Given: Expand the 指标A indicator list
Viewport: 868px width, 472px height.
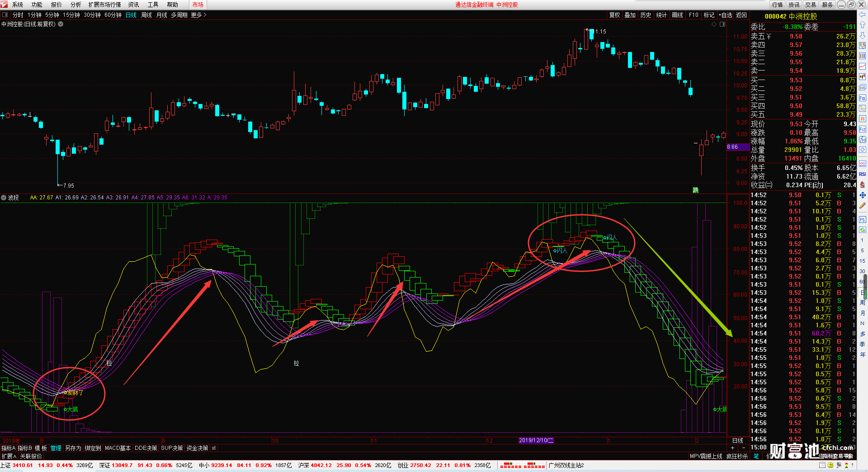Looking at the screenshot, I should [8, 448].
